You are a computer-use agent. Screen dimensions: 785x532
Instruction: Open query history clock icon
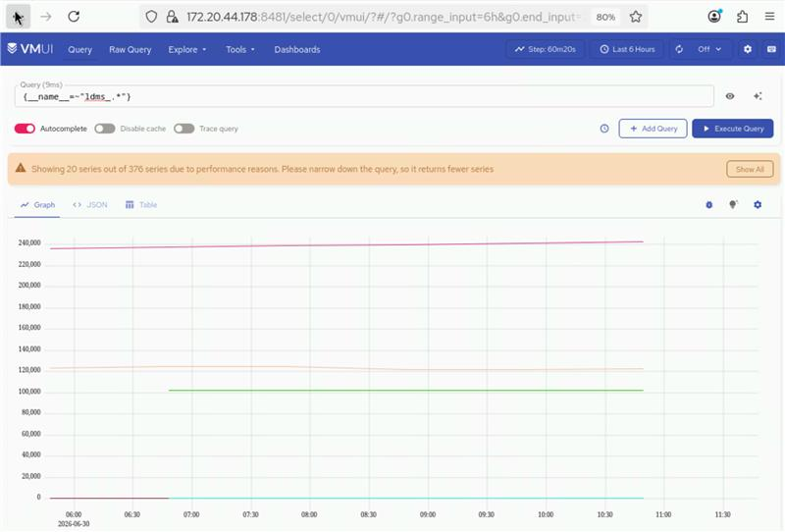pyautogui.click(x=604, y=129)
